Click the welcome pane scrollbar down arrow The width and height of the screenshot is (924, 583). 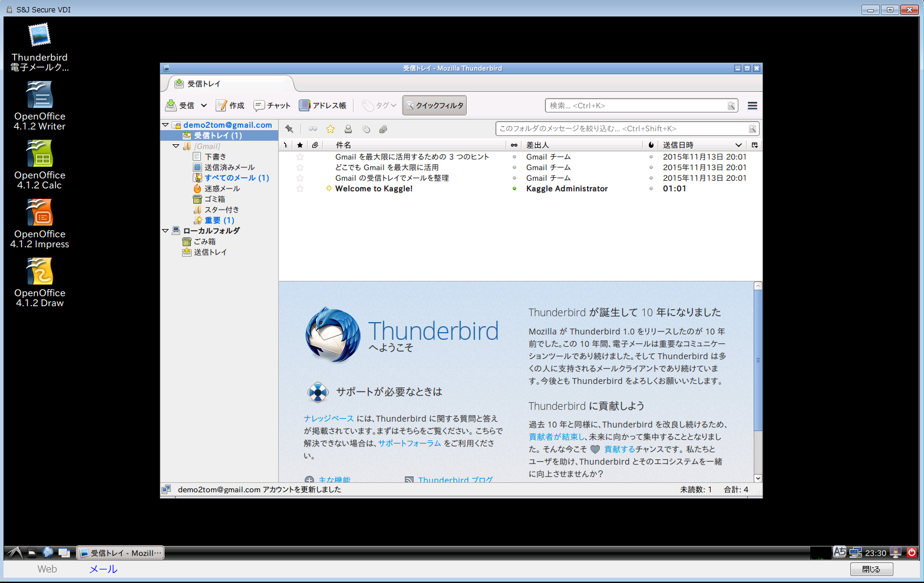(758, 478)
